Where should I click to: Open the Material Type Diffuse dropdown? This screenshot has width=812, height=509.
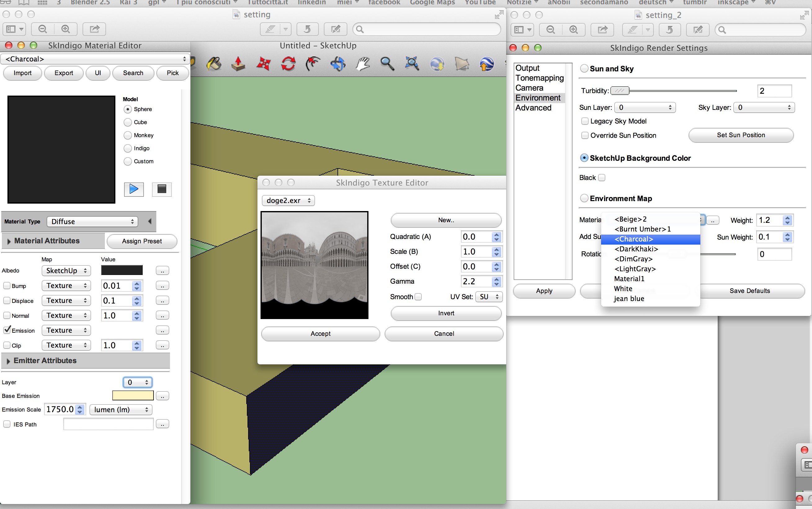[92, 222]
